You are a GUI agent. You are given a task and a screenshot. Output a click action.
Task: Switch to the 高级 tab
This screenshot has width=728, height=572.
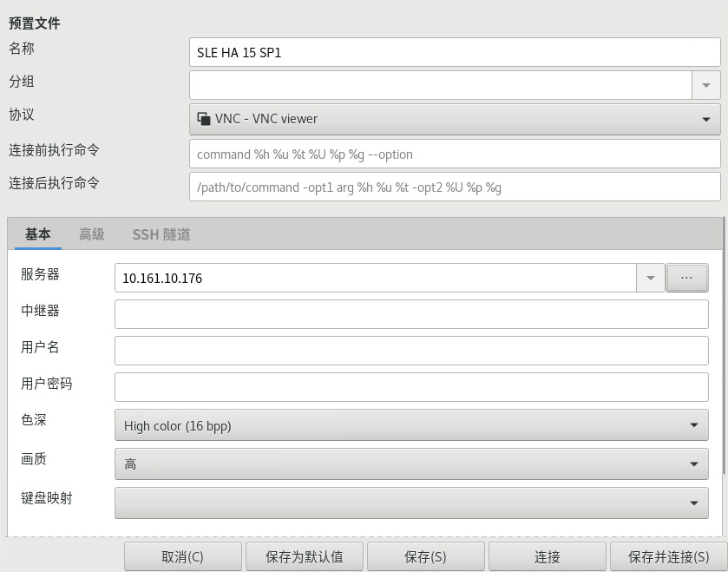tap(91, 234)
